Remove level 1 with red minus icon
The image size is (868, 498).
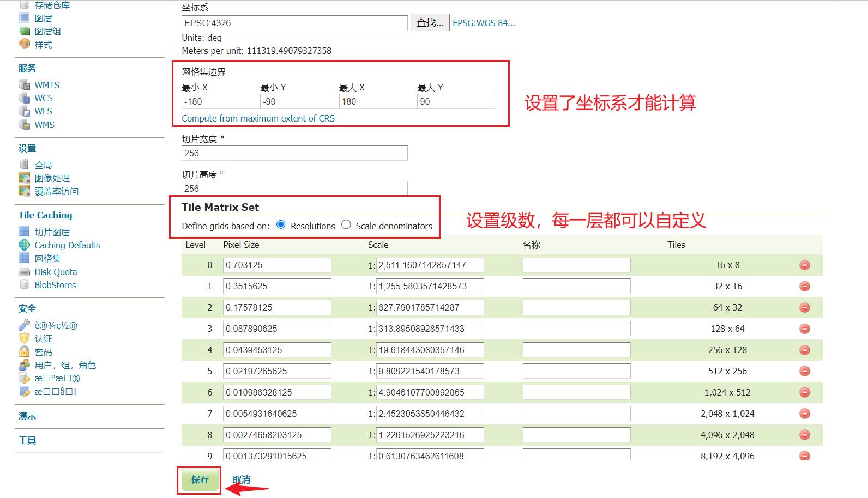point(804,287)
